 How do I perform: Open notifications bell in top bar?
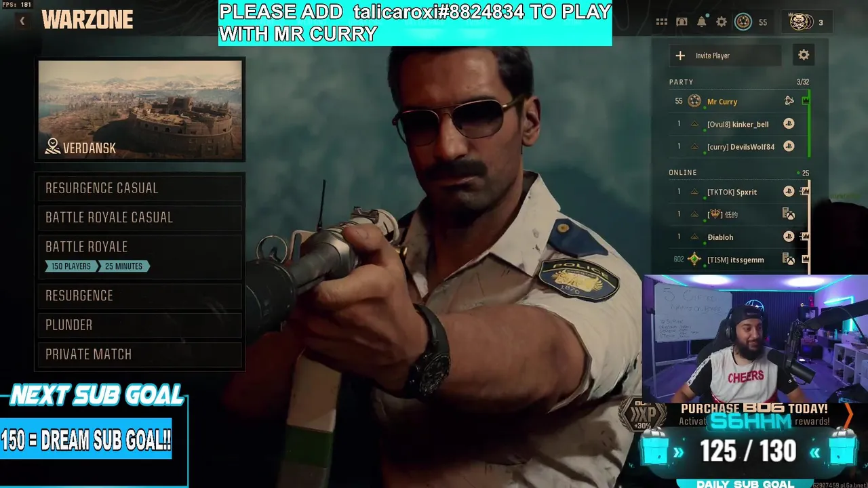pos(702,22)
